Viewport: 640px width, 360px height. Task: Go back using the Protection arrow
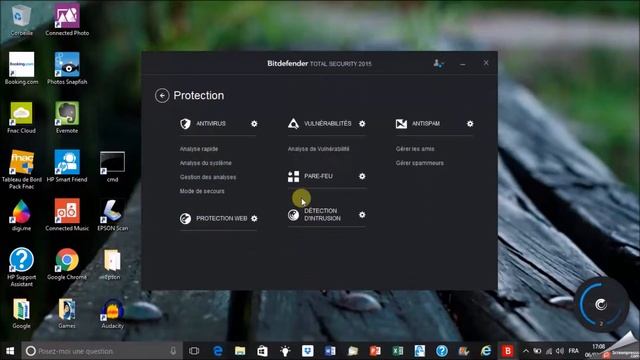162,96
